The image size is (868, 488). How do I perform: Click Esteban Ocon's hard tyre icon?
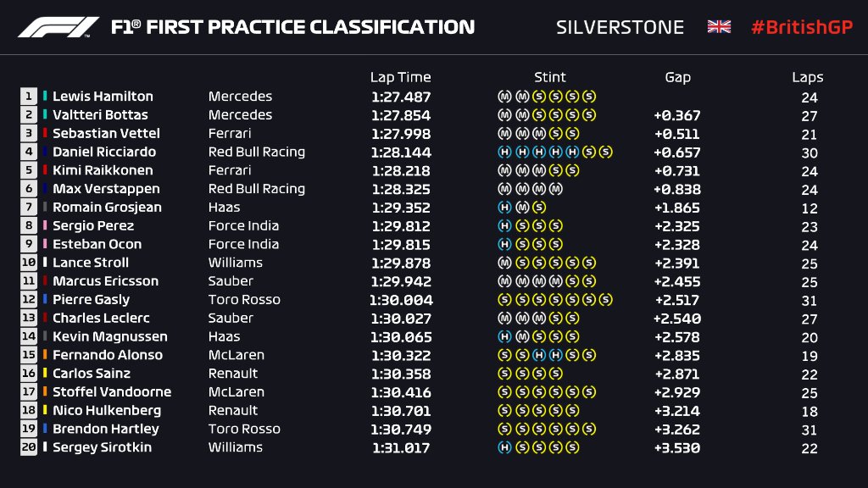point(504,245)
